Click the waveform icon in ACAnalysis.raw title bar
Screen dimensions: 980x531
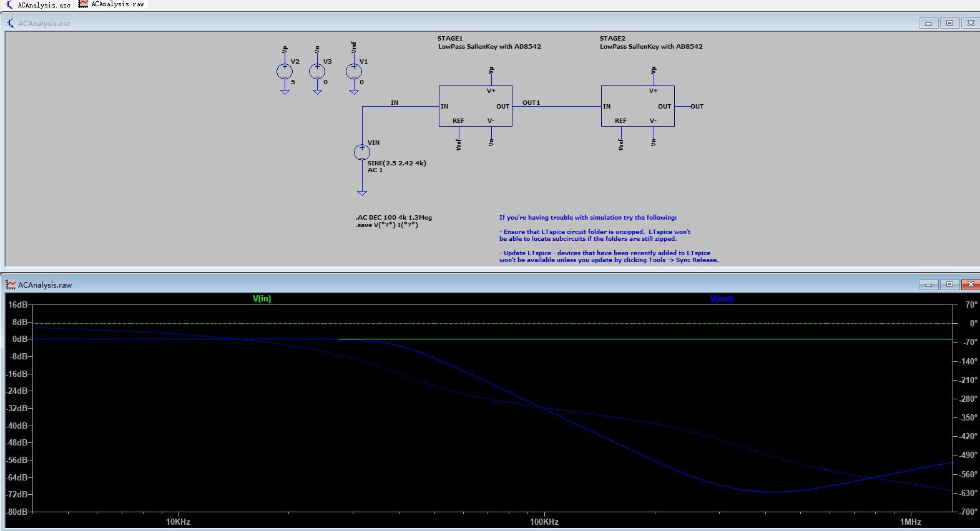(x=11, y=285)
